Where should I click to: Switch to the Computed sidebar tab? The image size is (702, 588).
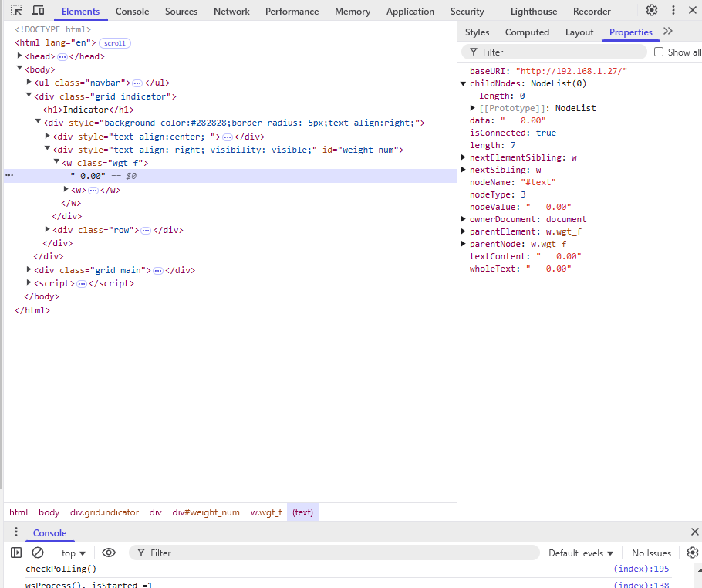(x=527, y=32)
